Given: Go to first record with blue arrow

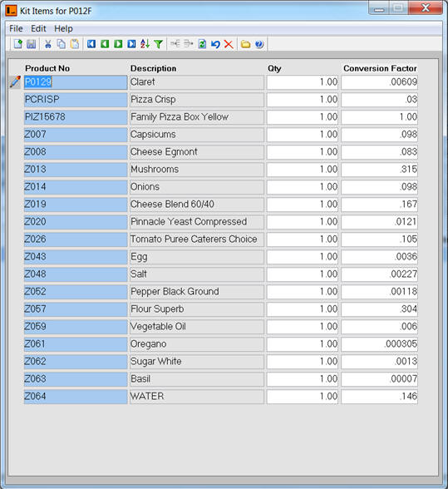Looking at the screenshot, I should point(91,44).
